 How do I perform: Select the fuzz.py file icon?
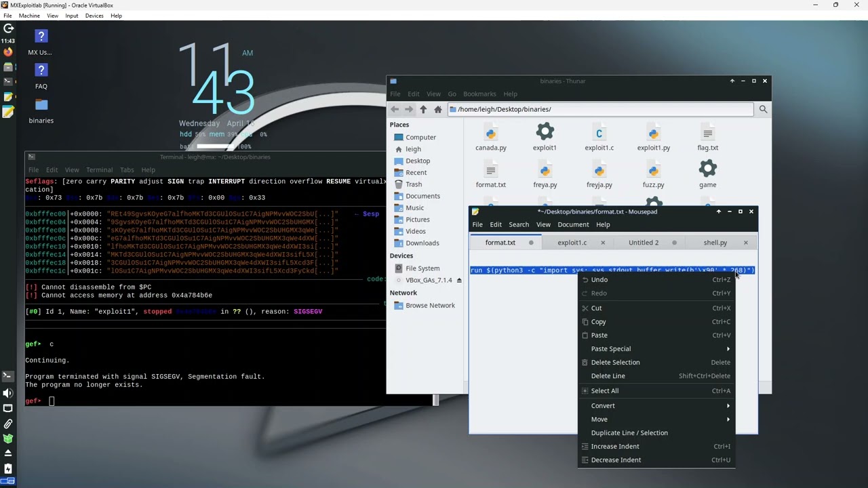click(653, 175)
